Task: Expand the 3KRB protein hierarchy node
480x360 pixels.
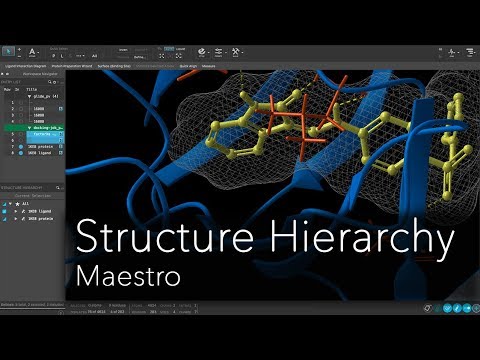Action: [15, 219]
